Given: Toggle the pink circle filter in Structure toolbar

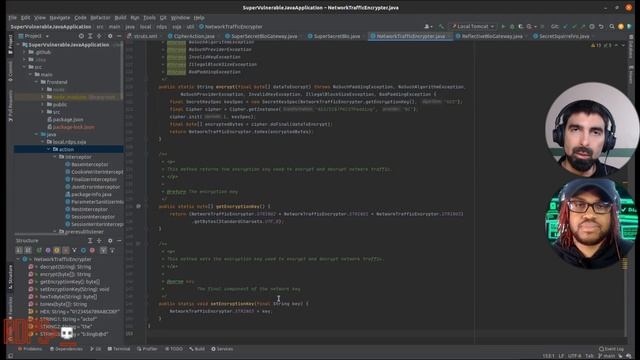Looking at the screenshot, I should tap(92, 250).
